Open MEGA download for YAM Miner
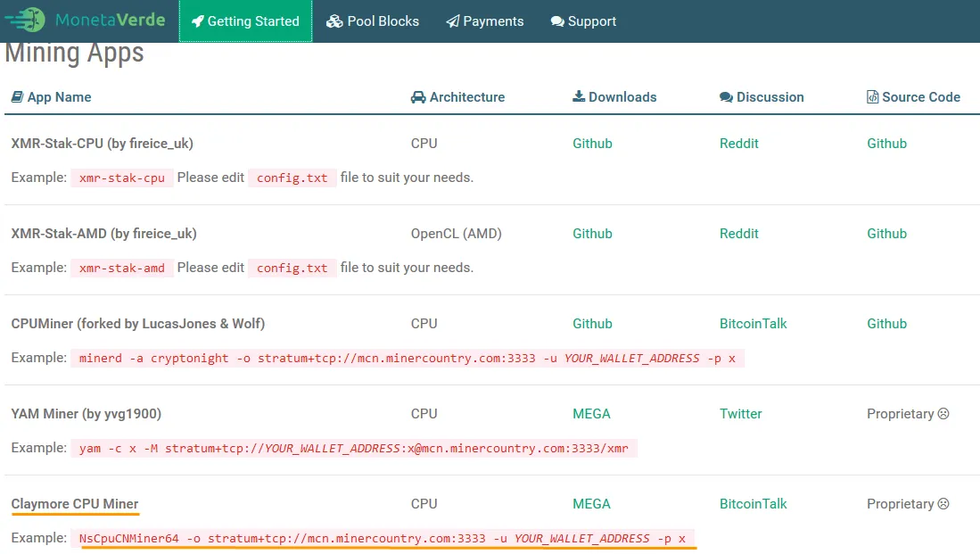This screenshot has width=980, height=554. [x=591, y=413]
